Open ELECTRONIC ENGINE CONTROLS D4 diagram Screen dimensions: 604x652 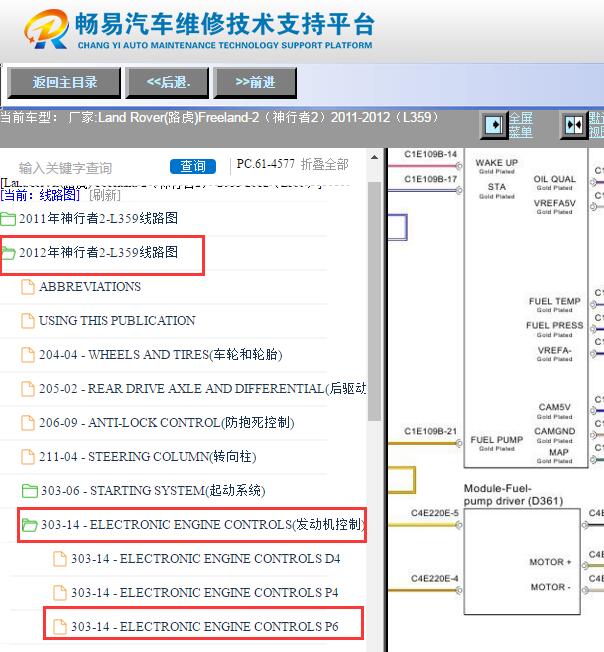[x=206, y=558]
